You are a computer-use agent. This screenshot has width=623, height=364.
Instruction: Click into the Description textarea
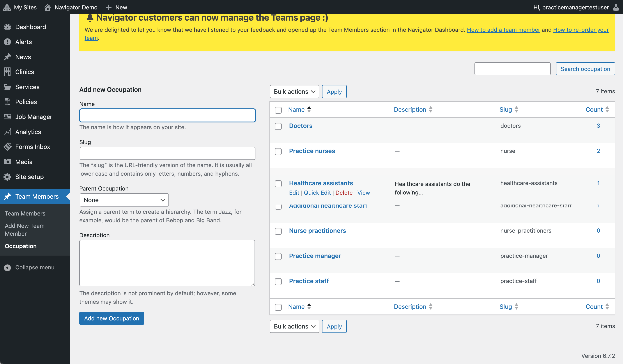tap(167, 263)
